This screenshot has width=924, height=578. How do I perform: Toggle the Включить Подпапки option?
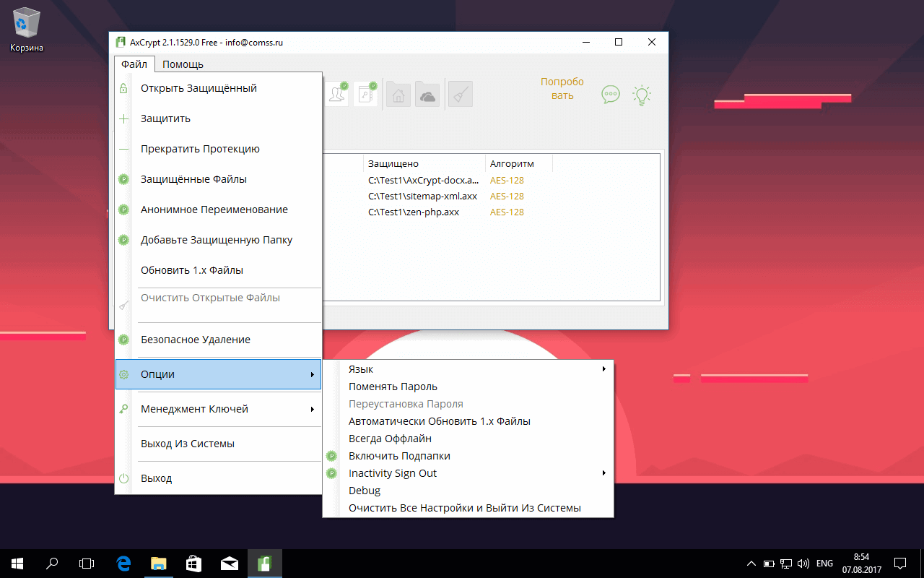click(468, 456)
